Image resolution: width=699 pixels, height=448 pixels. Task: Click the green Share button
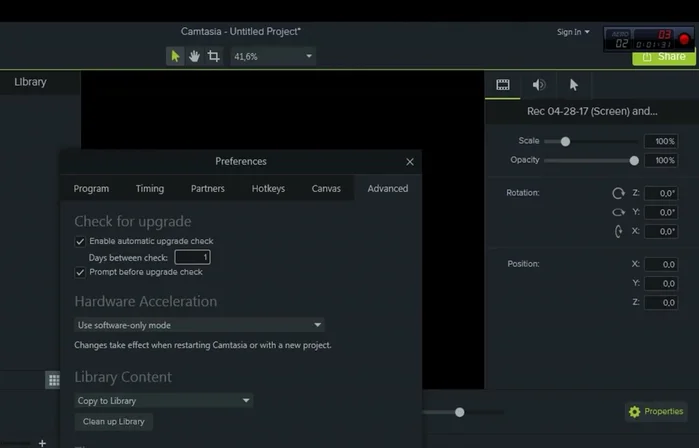pyautogui.click(x=664, y=57)
